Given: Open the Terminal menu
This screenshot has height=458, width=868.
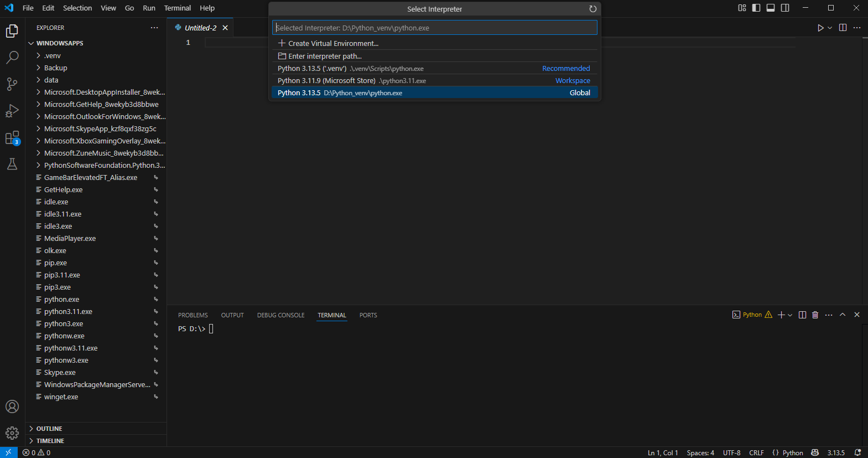Looking at the screenshot, I should click(x=178, y=8).
